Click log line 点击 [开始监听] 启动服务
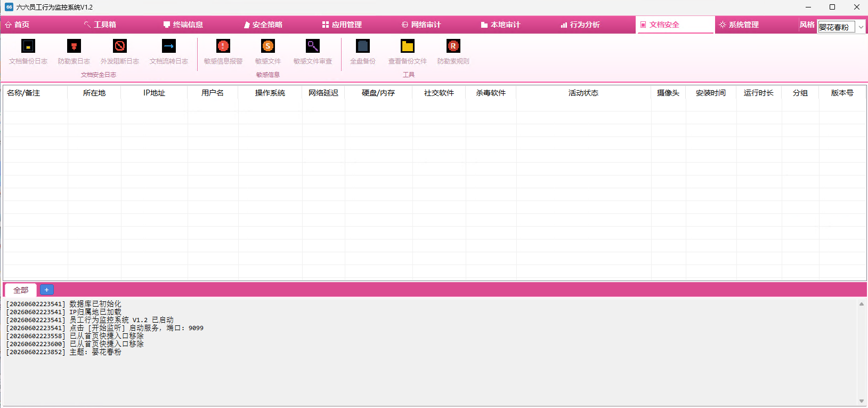Image resolution: width=868 pixels, height=408 pixels. (104, 328)
